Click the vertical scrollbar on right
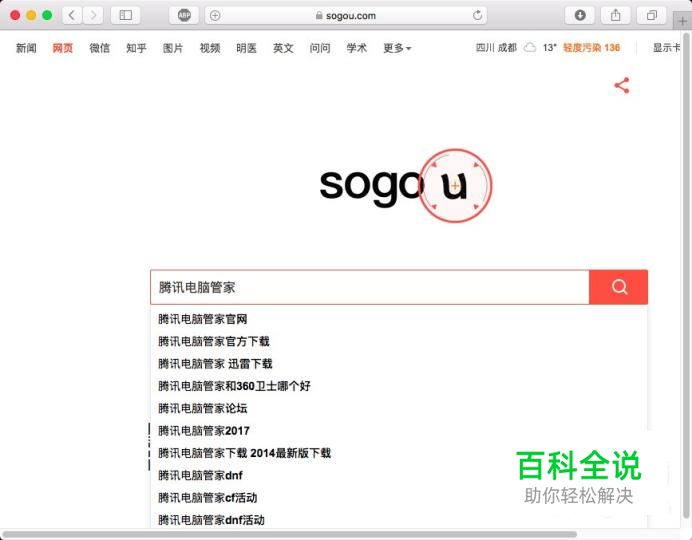The image size is (692, 540). [687, 276]
